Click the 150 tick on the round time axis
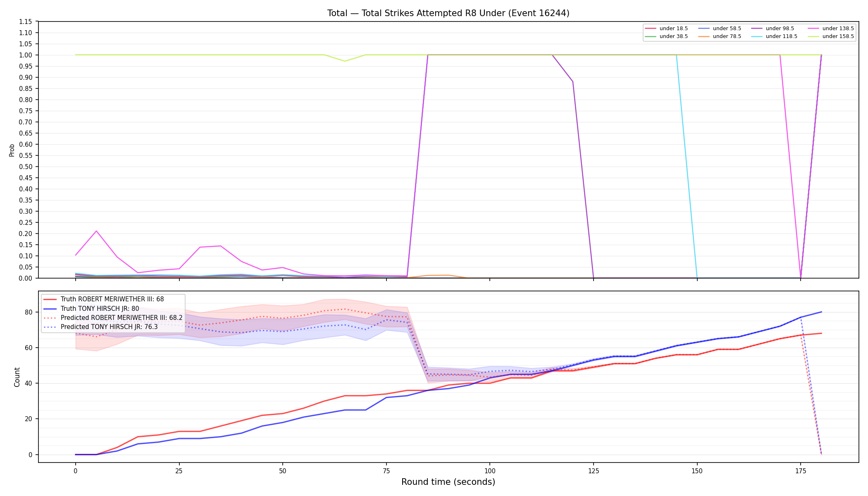This screenshot has height=496, width=868. (697, 470)
